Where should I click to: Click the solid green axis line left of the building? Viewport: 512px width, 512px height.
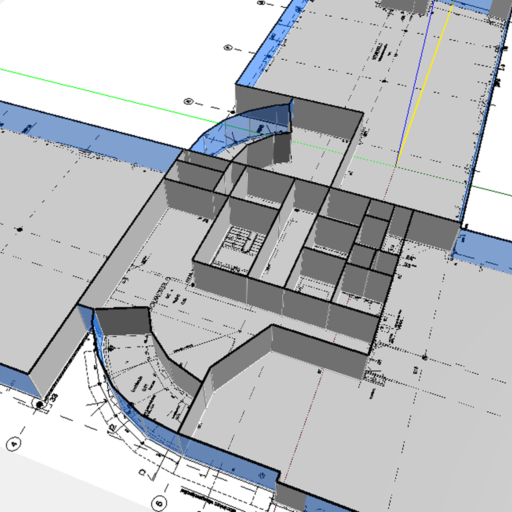coord(110,96)
